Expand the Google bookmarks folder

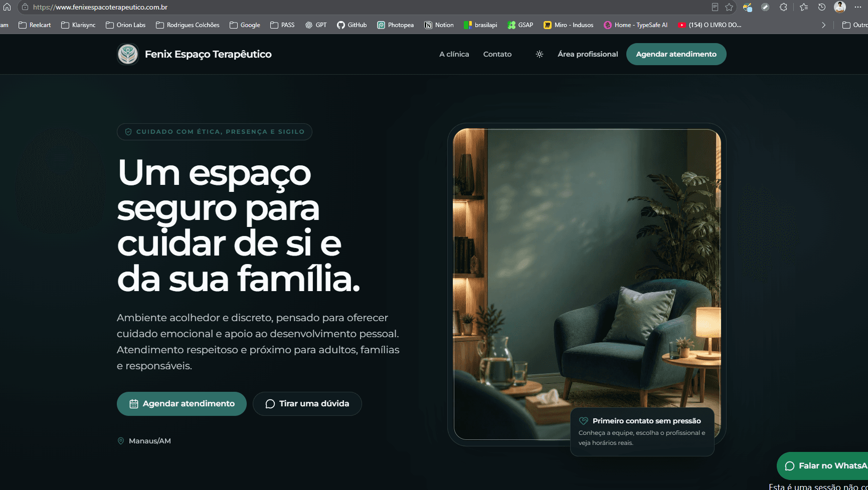[x=245, y=25]
